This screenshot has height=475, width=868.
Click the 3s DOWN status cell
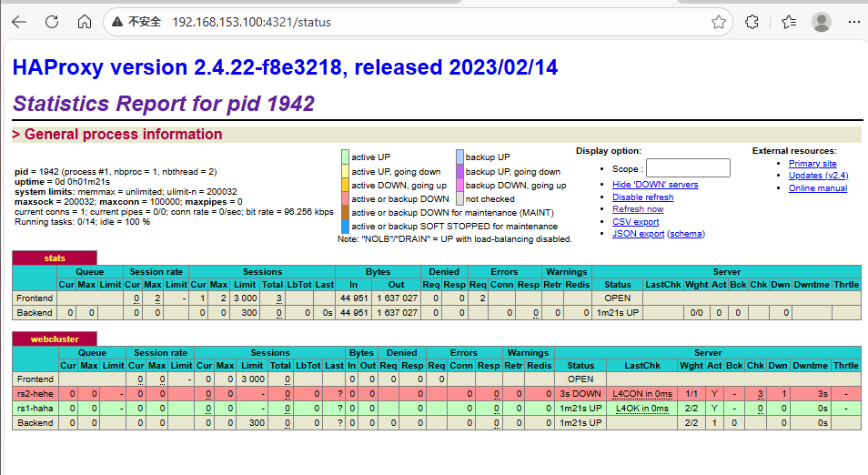click(x=580, y=394)
